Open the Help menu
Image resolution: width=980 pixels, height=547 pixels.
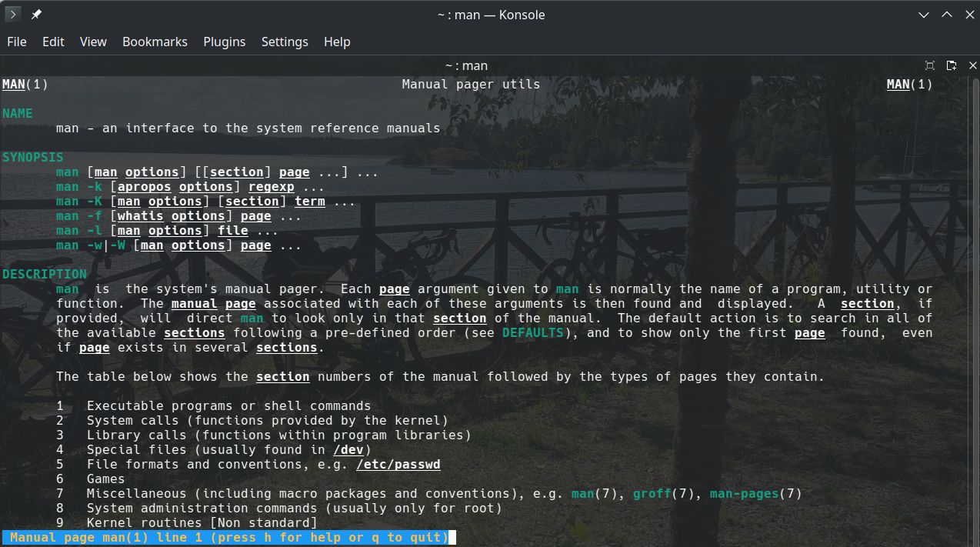pos(337,42)
